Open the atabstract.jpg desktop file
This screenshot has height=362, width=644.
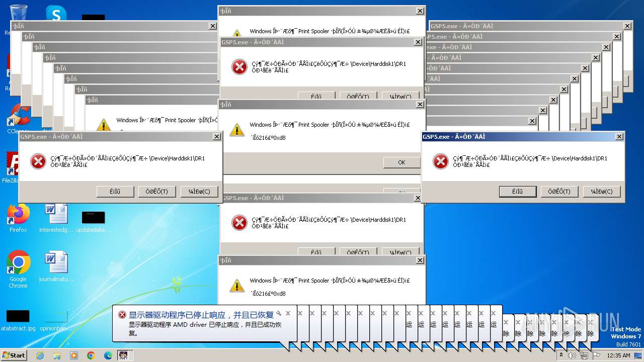tap(18, 320)
